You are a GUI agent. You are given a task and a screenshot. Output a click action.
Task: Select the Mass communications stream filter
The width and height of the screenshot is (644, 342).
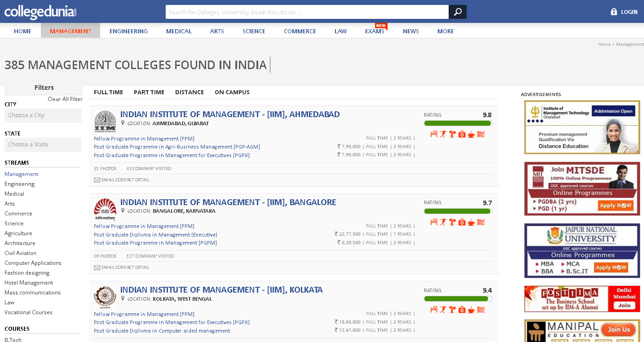32,293
